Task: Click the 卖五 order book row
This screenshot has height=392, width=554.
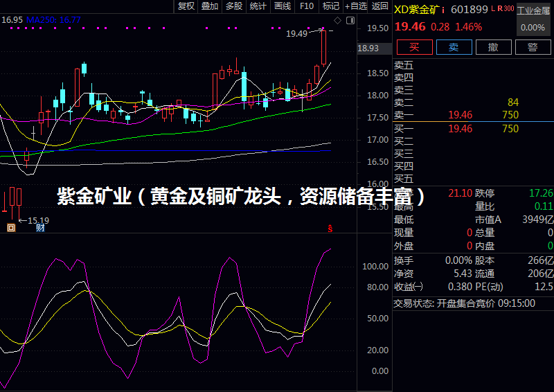Action: (474, 65)
